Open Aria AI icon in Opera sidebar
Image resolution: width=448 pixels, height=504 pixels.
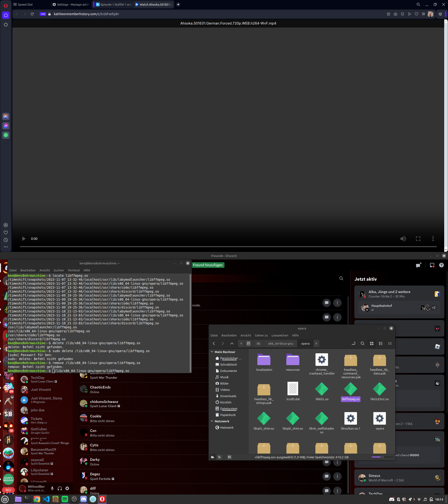point(6,116)
